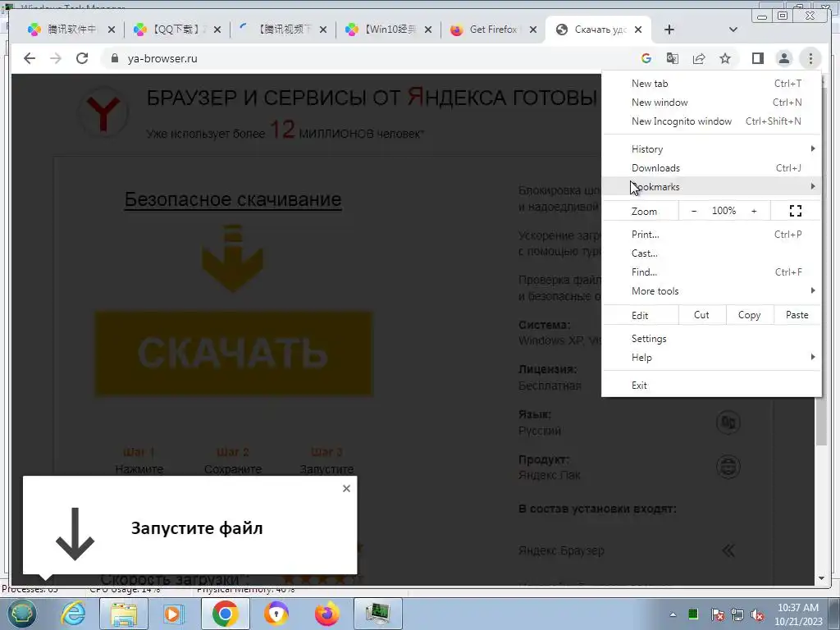Screen dimensions: 840x630
Task: Open the Windows Start orb
Action: (x=21, y=614)
